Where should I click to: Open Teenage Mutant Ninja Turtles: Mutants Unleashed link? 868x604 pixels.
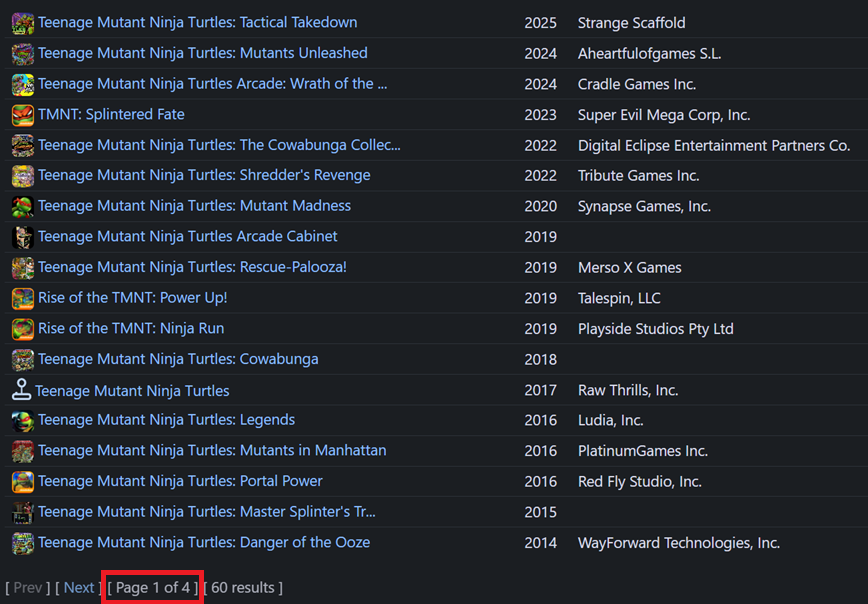pyautogui.click(x=203, y=53)
